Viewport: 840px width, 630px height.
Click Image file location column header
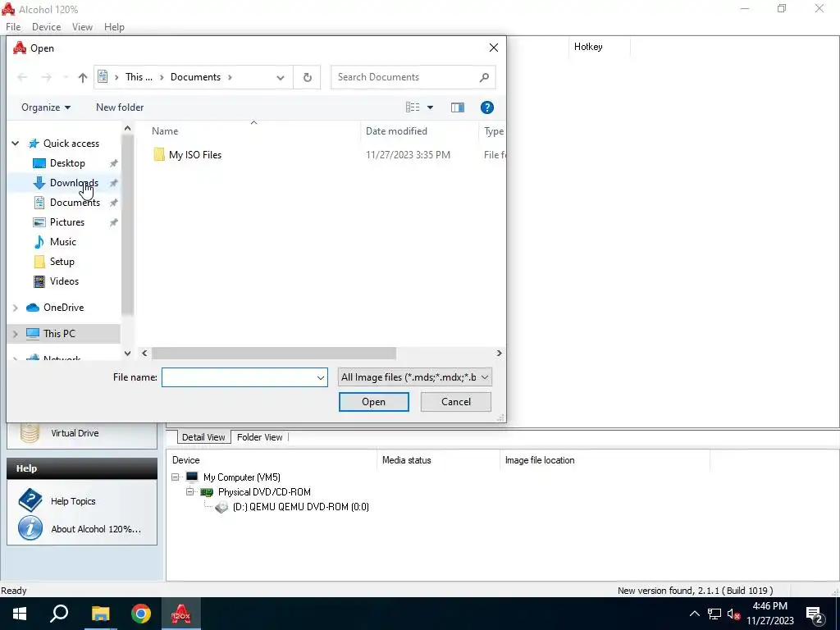tap(540, 460)
